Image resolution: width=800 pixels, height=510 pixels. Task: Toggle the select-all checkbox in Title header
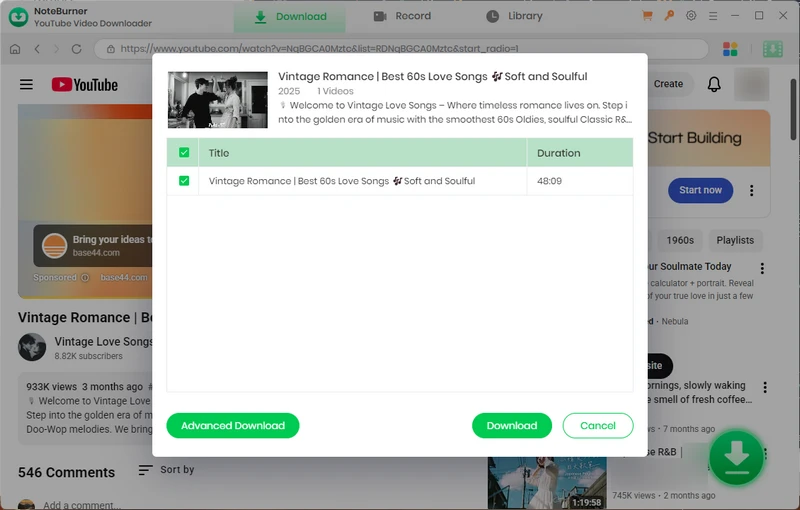(184, 152)
